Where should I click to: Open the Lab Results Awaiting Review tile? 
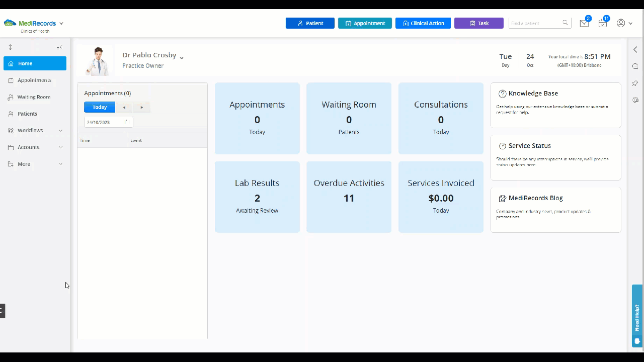click(x=257, y=197)
